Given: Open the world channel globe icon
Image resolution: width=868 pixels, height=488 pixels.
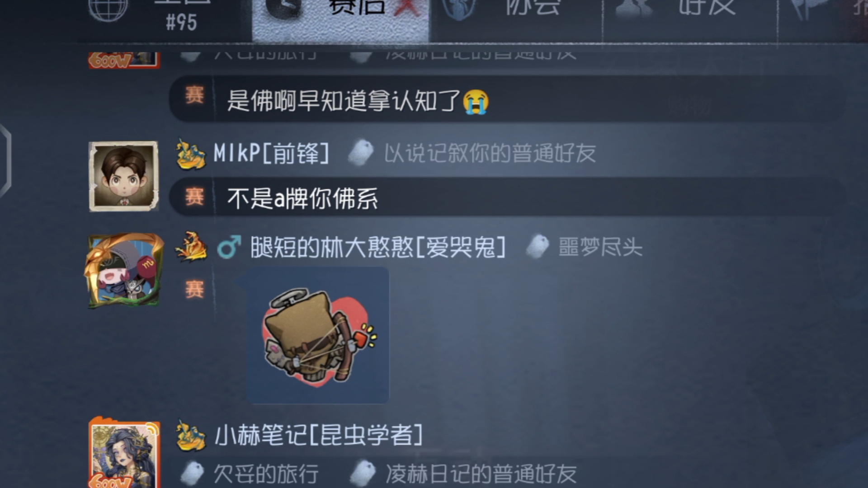Looking at the screenshot, I should coord(108,9).
